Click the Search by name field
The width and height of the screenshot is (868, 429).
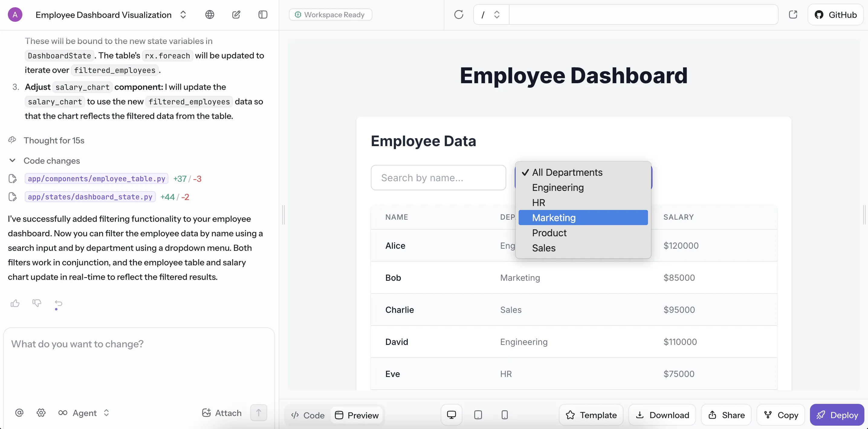point(438,177)
